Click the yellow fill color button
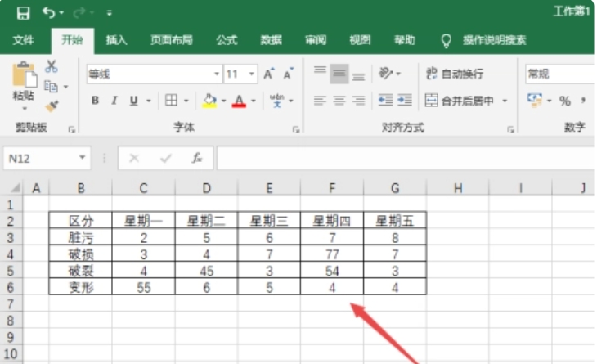 (x=209, y=101)
